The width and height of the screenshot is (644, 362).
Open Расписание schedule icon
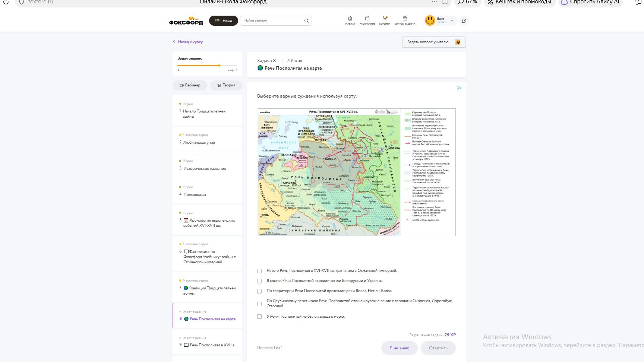[x=367, y=20]
